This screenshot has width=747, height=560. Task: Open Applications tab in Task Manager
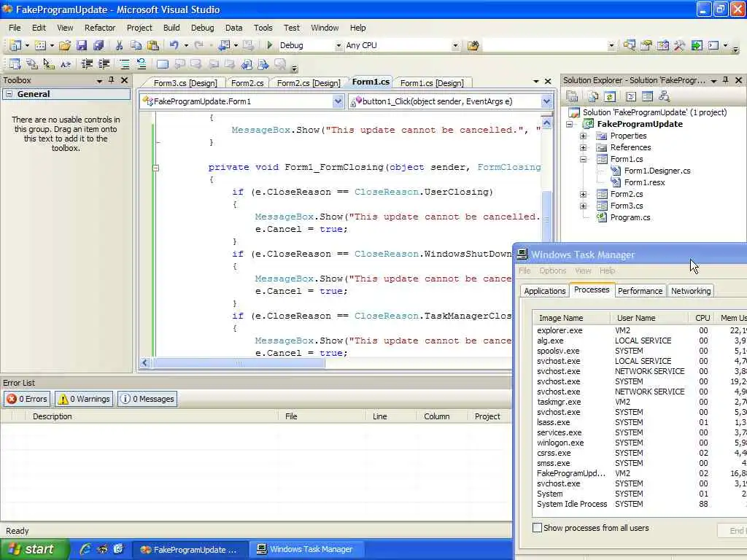pyautogui.click(x=544, y=291)
